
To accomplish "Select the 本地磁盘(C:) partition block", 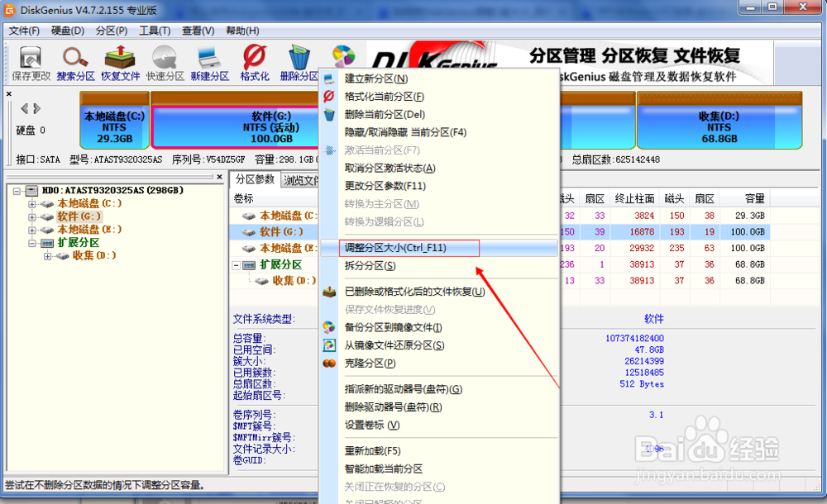I will (114, 120).
